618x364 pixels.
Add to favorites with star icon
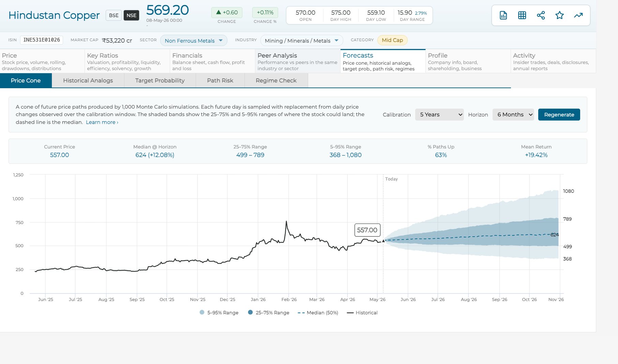pos(559,15)
